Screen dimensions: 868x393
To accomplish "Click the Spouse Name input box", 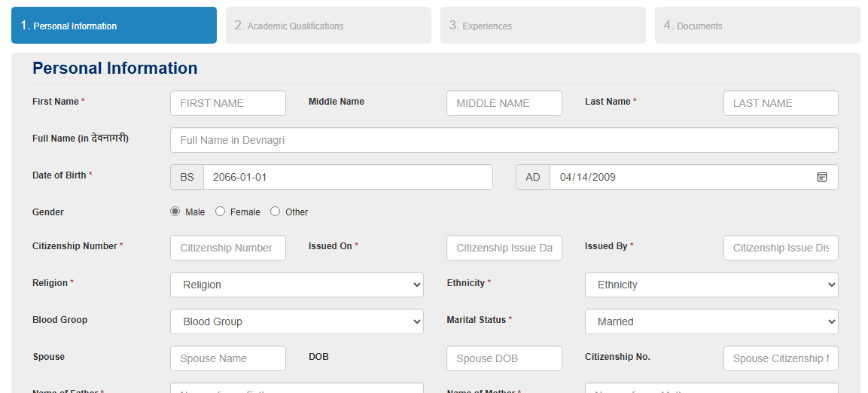I will (x=227, y=358).
